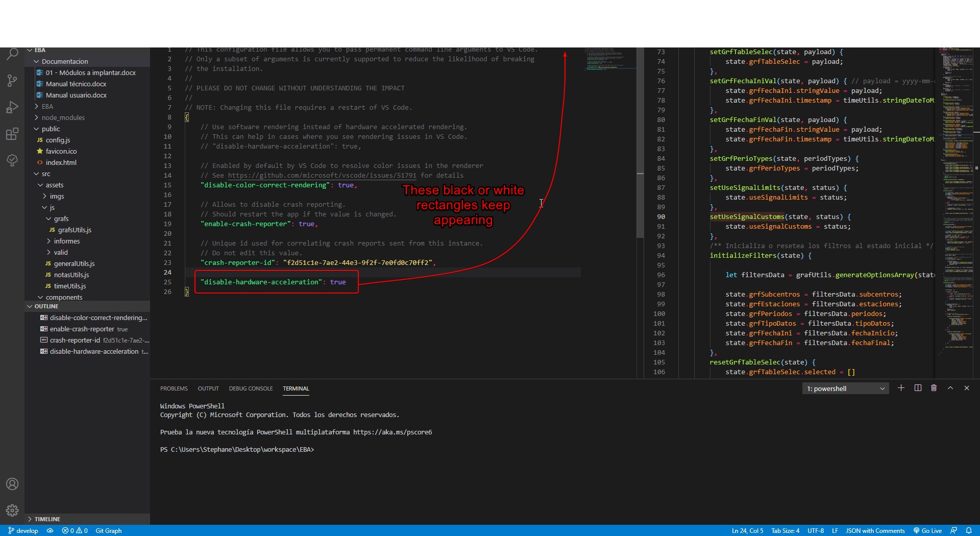Open the Source Control view
The width and height of the screenshot is (980, 536).
coord(11,80)
